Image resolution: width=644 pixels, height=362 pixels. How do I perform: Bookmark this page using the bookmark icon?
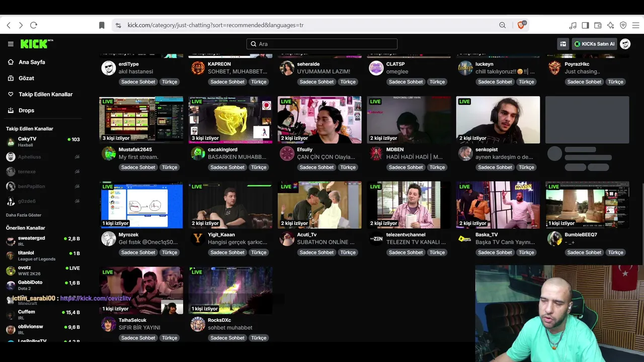click(x=102, y=25)
